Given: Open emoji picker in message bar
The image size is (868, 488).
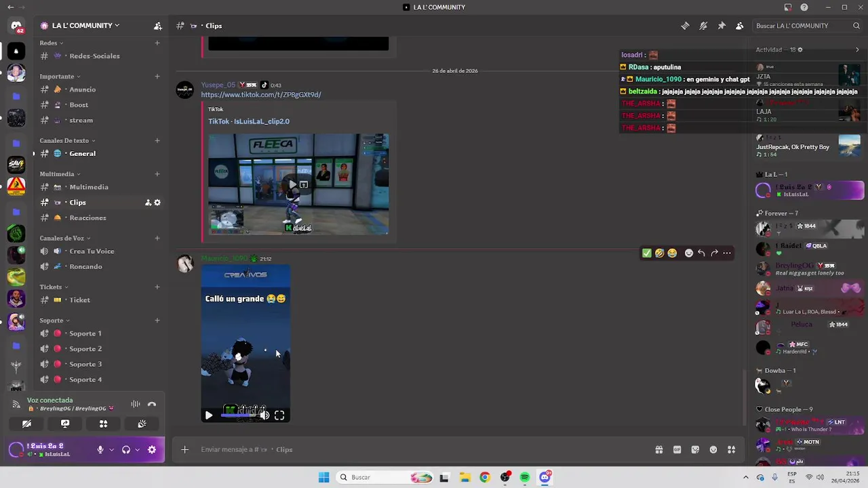Looking at the screenshot, I should (713, 449).
